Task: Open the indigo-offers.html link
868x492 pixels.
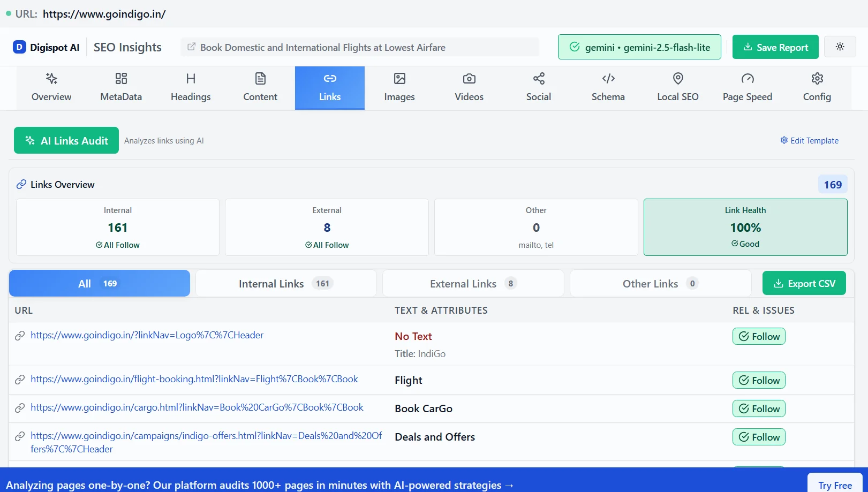Action: pos(206,442)
